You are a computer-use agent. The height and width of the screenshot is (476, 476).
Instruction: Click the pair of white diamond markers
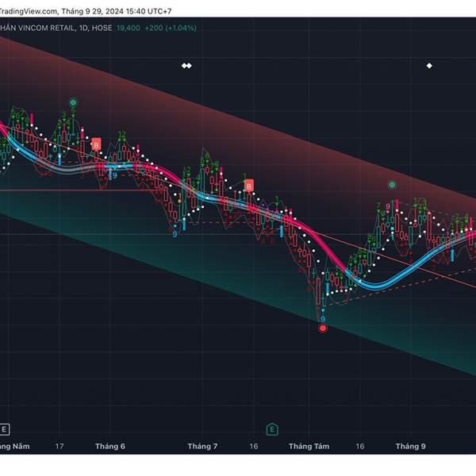tap(186, 66)
